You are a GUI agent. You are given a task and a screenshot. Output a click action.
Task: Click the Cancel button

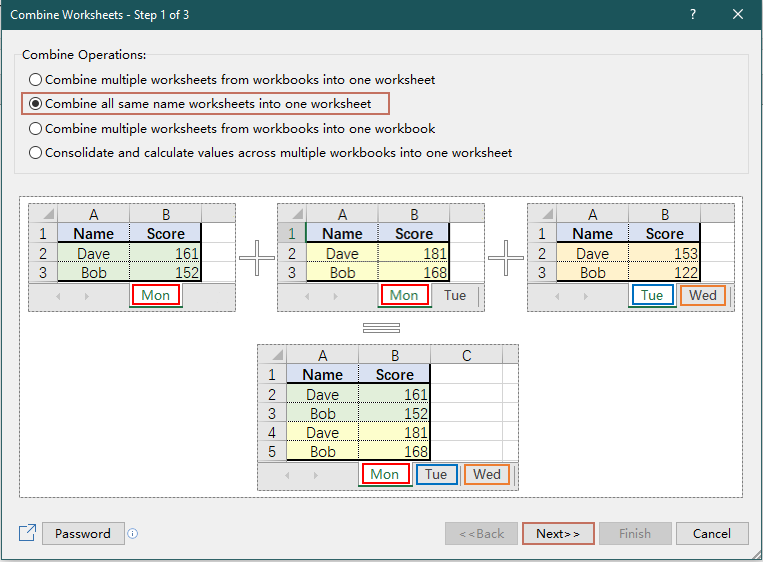712,533
